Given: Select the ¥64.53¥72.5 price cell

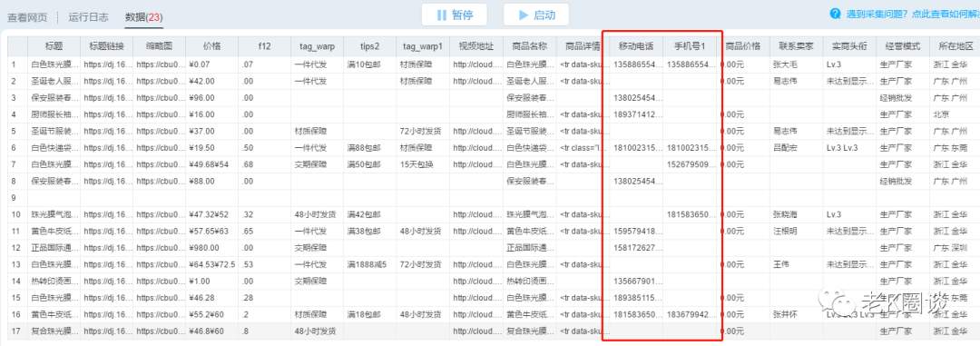Looking at the screenshot, I should pos(211,264).
